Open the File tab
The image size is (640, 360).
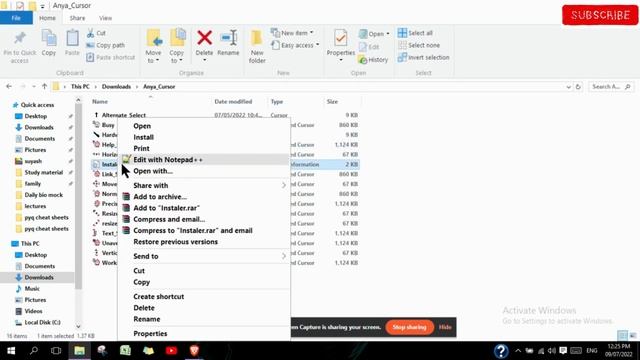16,18
